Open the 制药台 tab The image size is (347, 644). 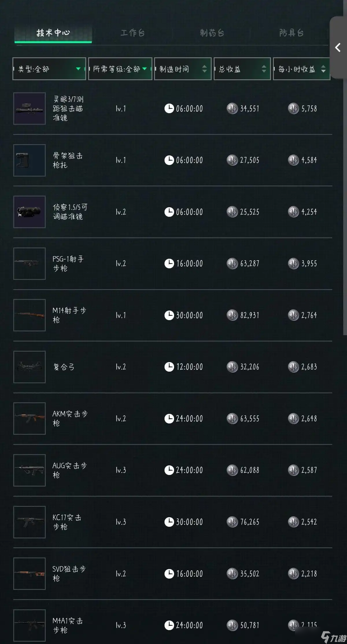212,33
